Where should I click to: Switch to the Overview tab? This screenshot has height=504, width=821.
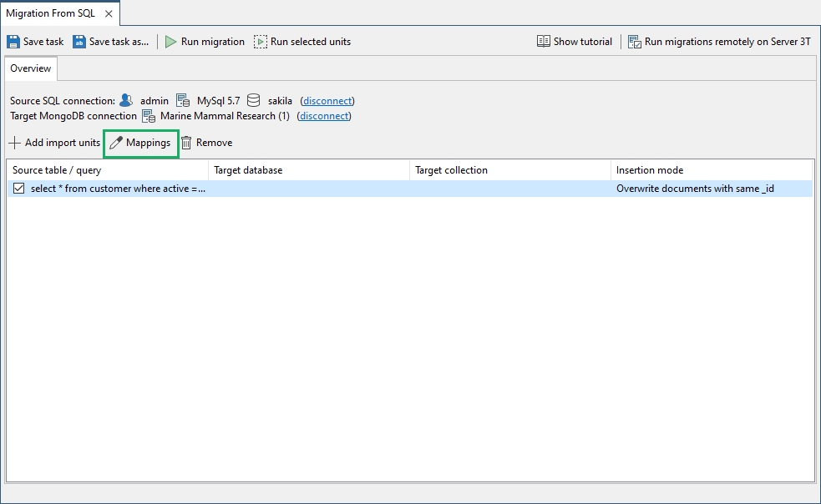coord(31,68)
